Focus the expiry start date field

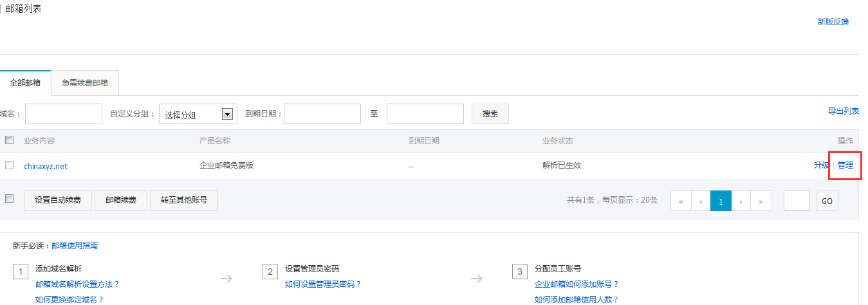(322, 114)
